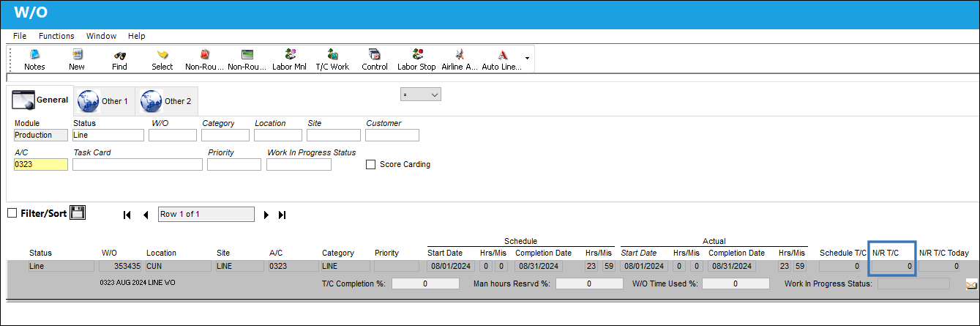
Task: Go to first row navigation arrow
Action: pyautogui.click(x=127, y=215)
